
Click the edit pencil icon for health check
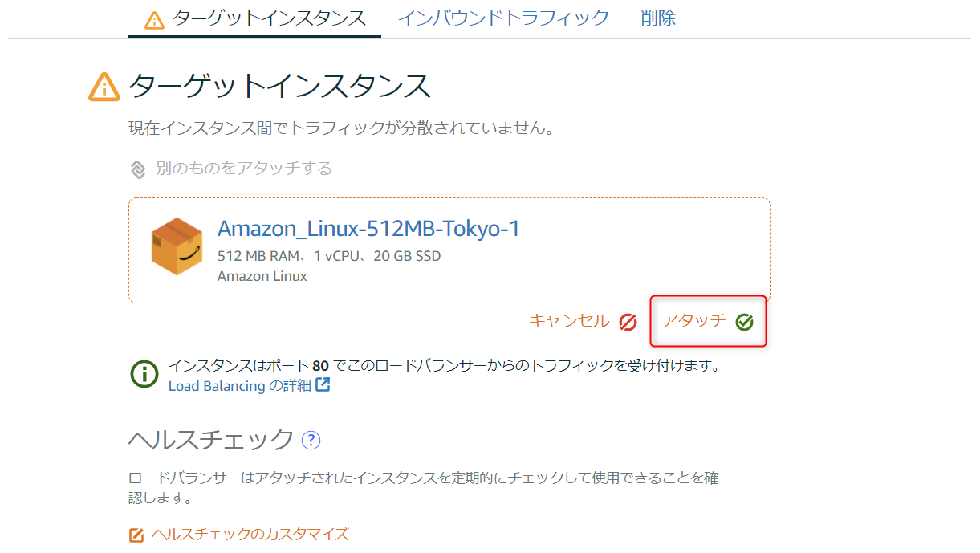[x=136, y=535]
